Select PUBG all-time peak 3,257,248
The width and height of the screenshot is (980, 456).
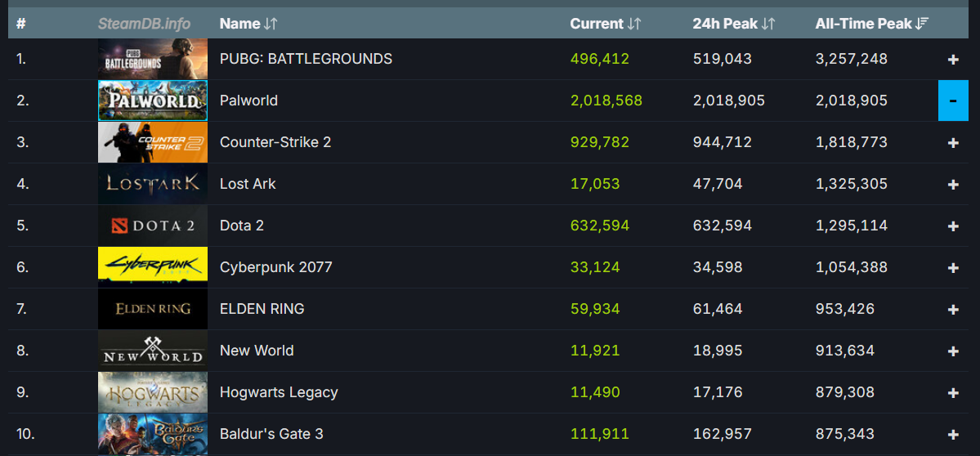pyautogui.click(x=851, y=59)
